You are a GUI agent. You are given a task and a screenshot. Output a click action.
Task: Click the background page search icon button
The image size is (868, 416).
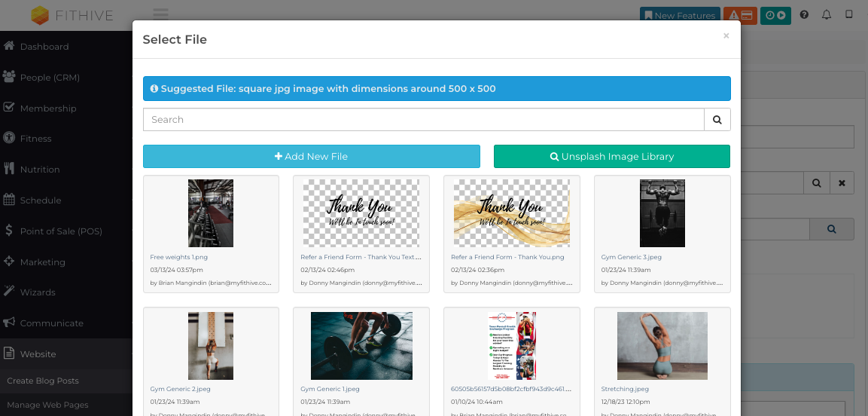click(x=817, y=183)
